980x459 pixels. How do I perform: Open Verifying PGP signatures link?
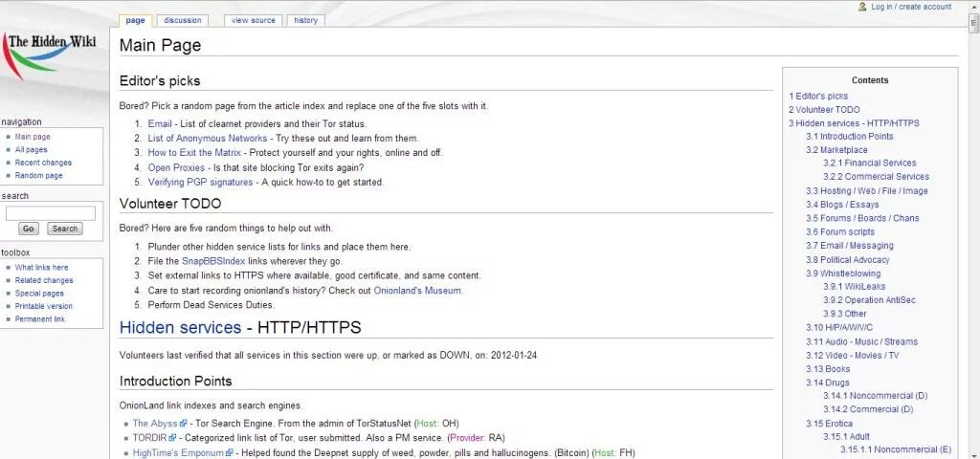tap(201, 183)
